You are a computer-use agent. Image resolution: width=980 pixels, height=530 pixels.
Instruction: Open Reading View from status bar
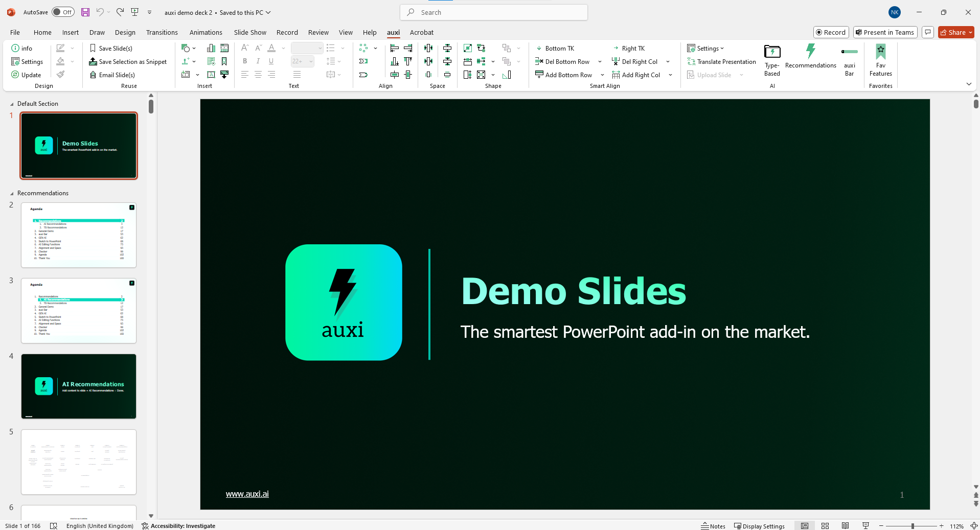coord(845,526)
